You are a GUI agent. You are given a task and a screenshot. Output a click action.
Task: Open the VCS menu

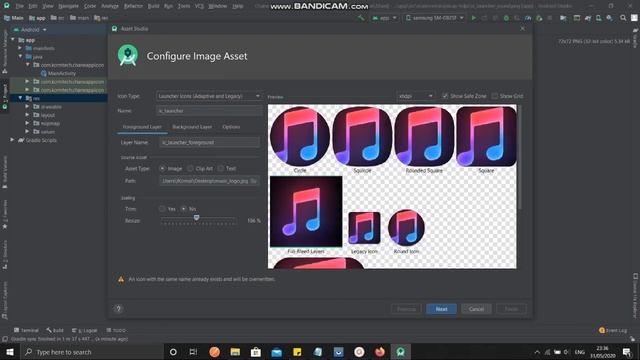(199, 6)
